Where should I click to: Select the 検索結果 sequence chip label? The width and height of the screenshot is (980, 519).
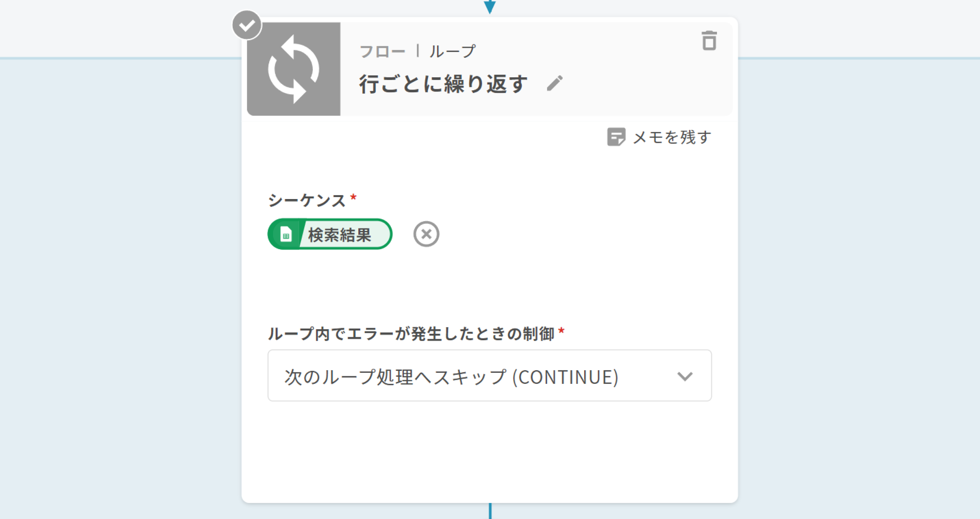tap(340, 234)
